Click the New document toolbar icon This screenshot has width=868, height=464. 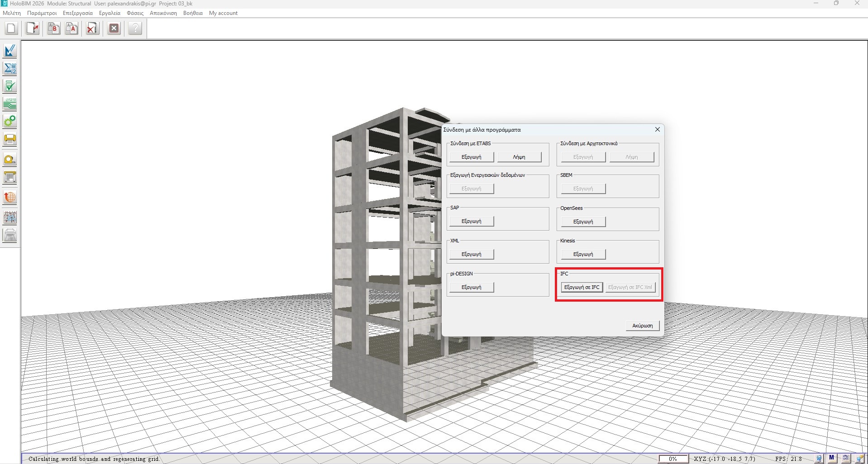[11, 28]
